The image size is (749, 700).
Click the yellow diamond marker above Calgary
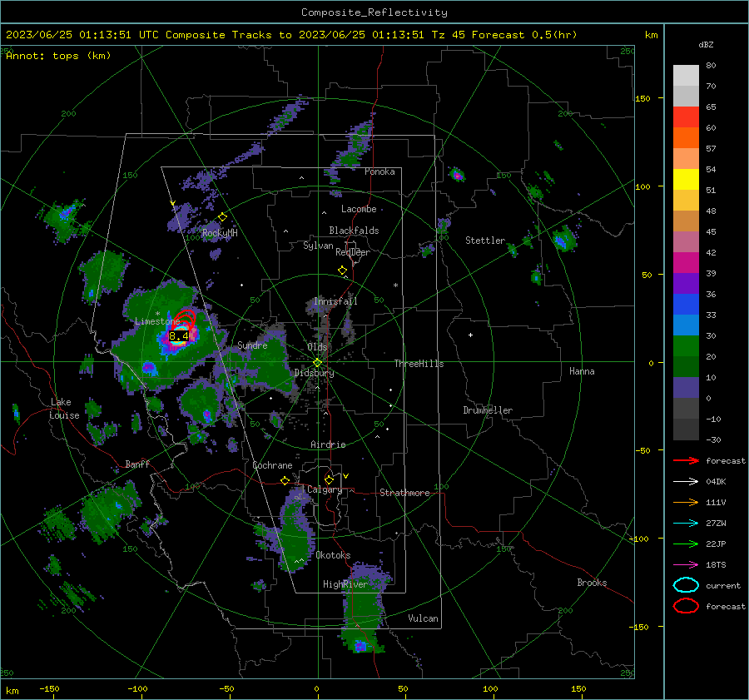tap(329, 479)
